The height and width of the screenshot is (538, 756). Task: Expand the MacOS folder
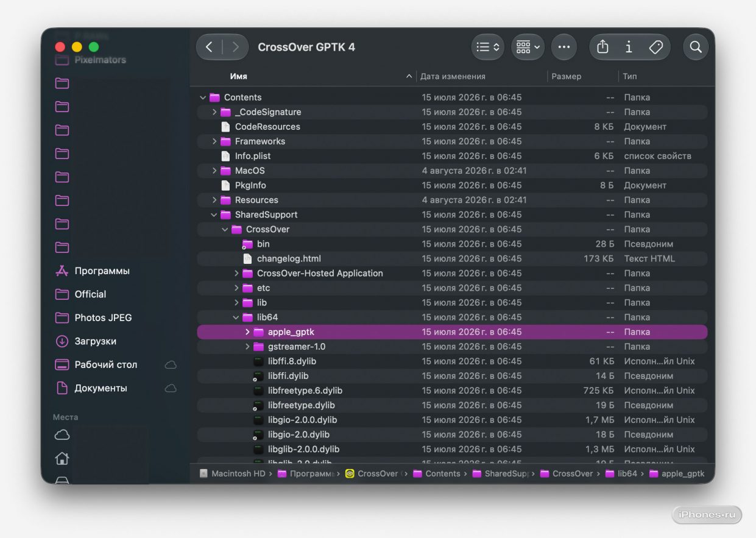214,171
